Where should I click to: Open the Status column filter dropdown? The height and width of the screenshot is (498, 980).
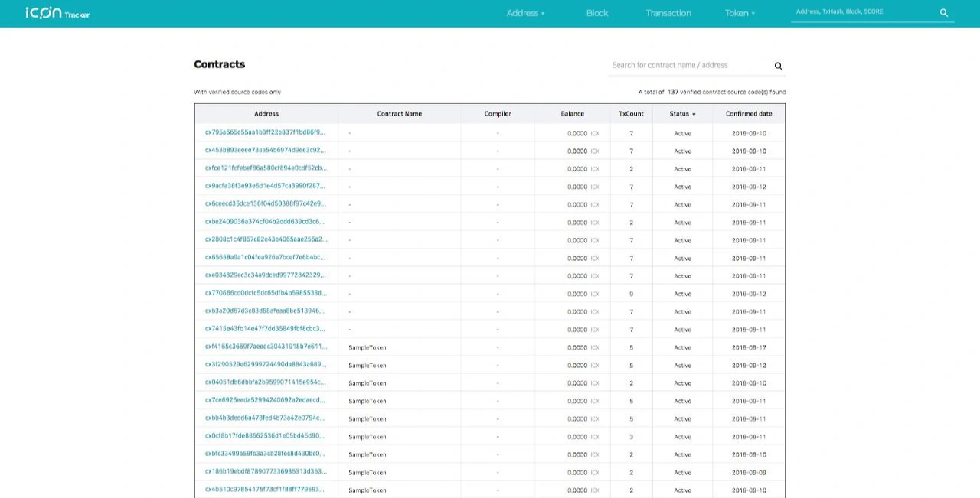(682, 114)
